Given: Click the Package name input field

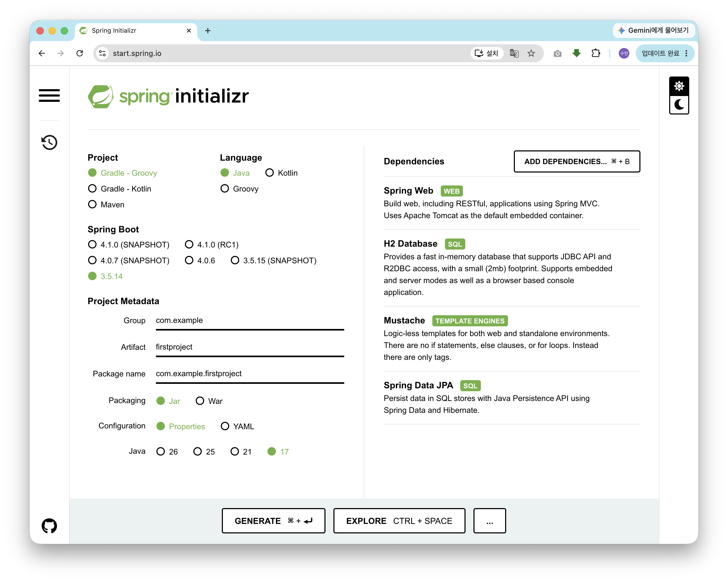Looking at the screenshot, I should coord(250,374).
